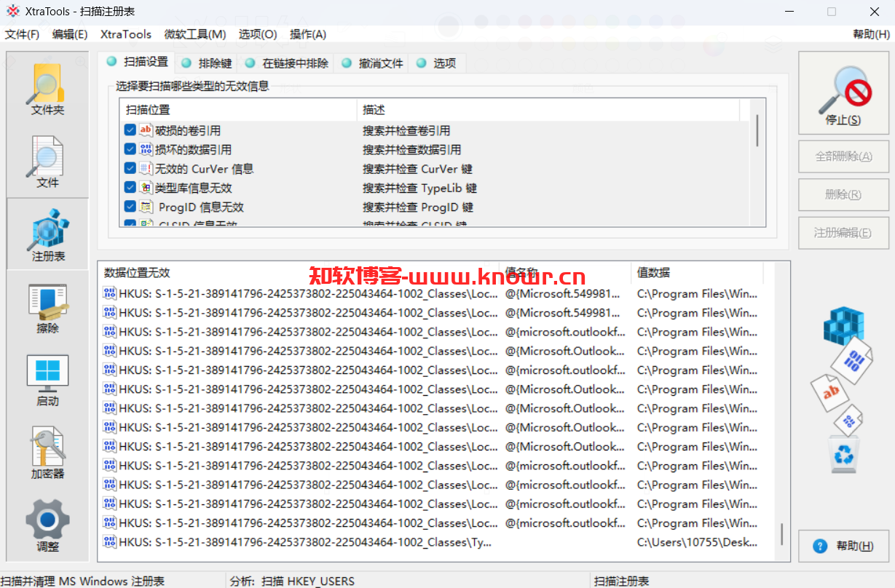The image size is (895, 588).
Task: Click the 扫描注册表 status bar entry
Action: [621, 581]
